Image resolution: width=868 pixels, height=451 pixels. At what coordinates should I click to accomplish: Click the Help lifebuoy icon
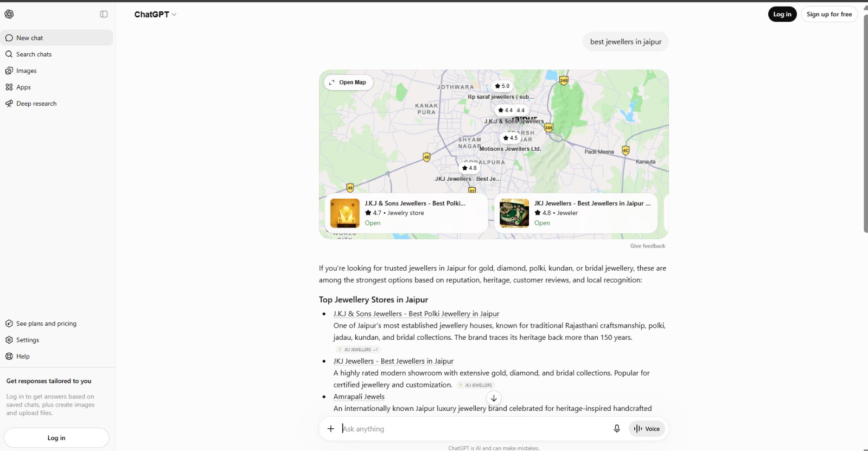coord(9,357)
